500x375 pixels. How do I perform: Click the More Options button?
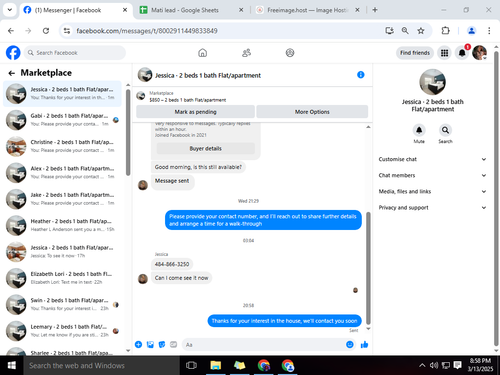(x=312, y=112)
